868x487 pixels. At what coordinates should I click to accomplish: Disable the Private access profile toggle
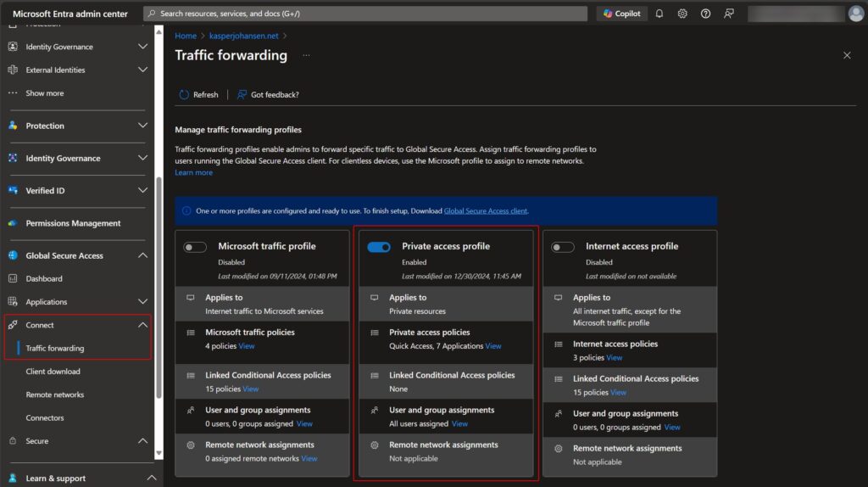(379, 247)
